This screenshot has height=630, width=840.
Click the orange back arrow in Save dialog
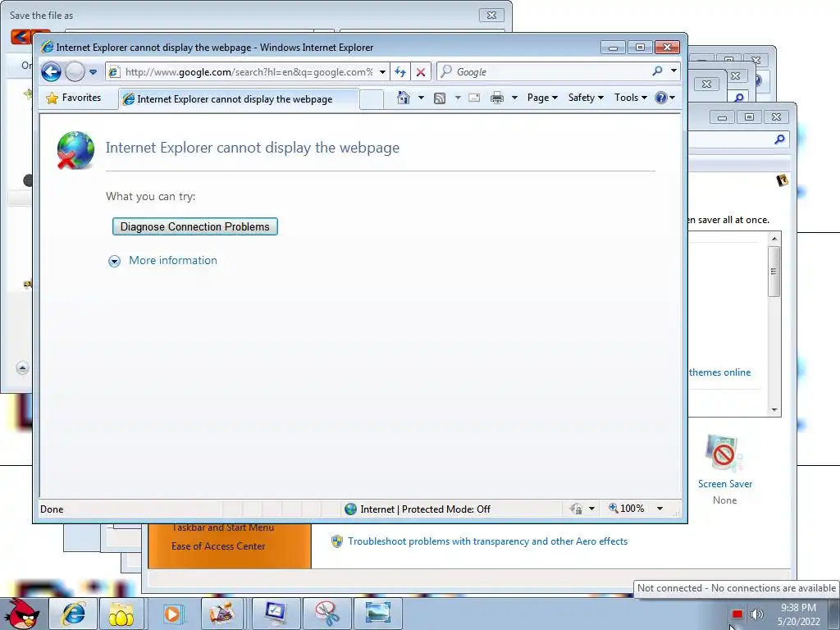click(x=21, y=36)
